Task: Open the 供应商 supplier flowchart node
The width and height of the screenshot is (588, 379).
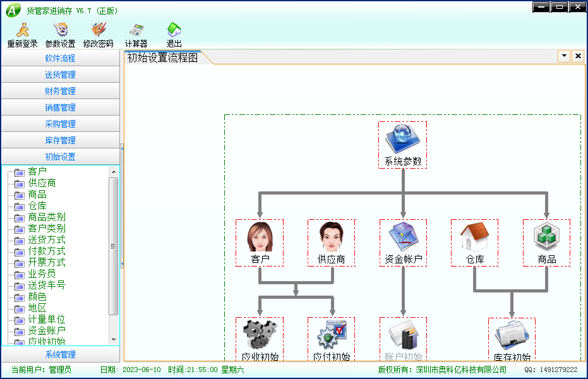Action: [332, 243]
